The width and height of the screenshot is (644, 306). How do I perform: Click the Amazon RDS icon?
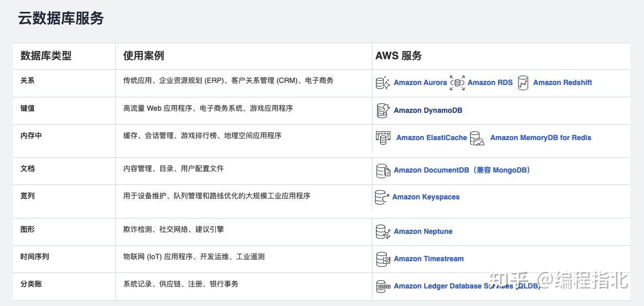tap(457, 83)
